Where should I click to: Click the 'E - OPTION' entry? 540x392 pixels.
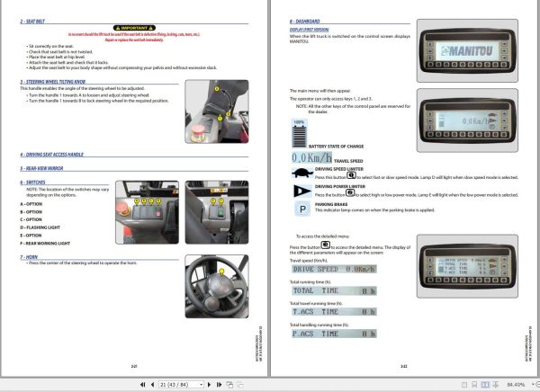(x=31, y=236)
